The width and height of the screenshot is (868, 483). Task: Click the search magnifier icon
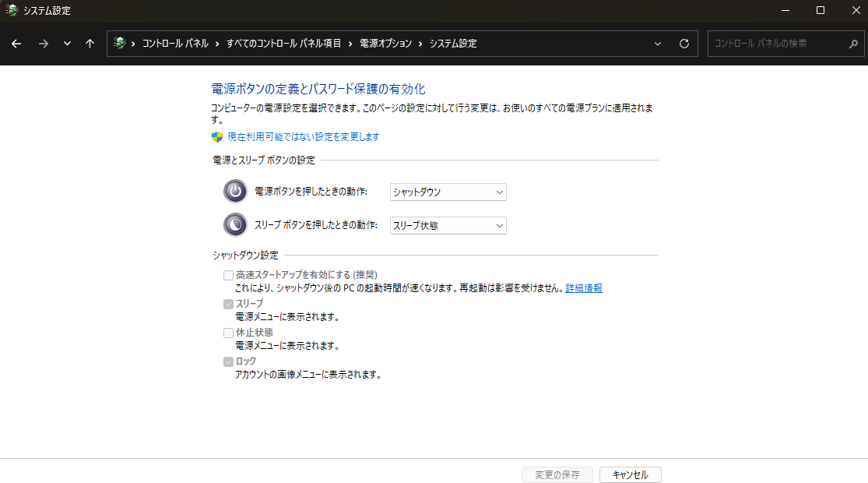853,43
